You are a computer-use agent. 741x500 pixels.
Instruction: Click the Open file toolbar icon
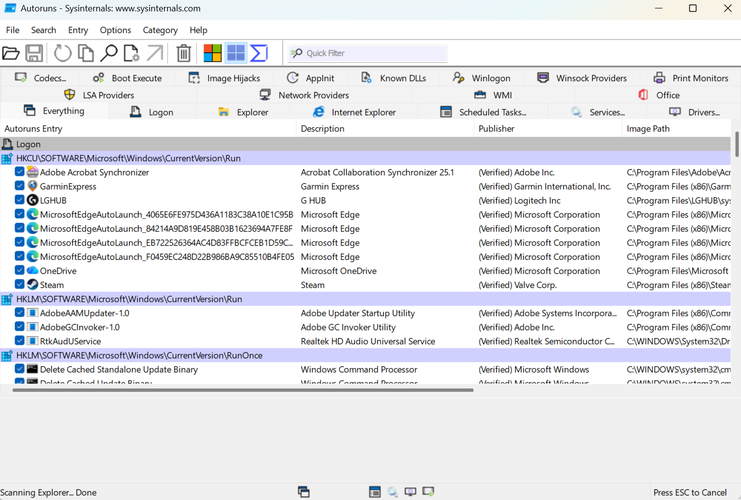[11, 53]
